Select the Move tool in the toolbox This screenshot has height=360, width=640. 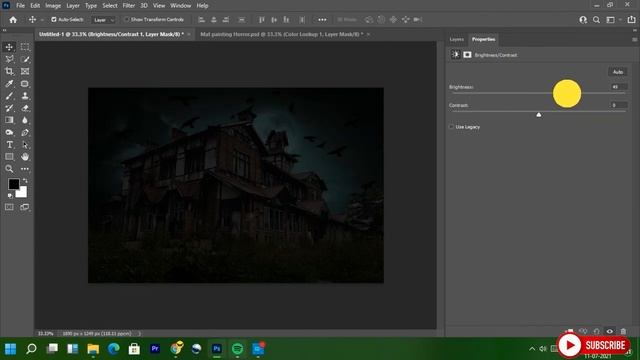9,47
